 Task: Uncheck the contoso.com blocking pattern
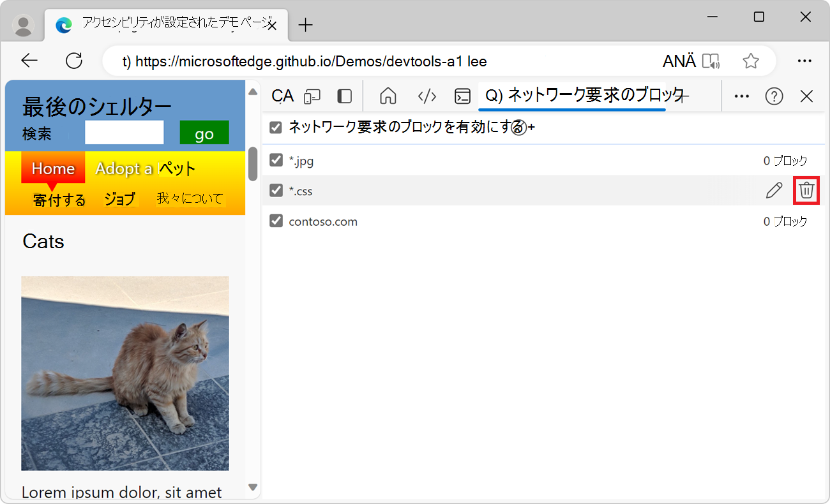pyautogui.click(x=275, y=221)
